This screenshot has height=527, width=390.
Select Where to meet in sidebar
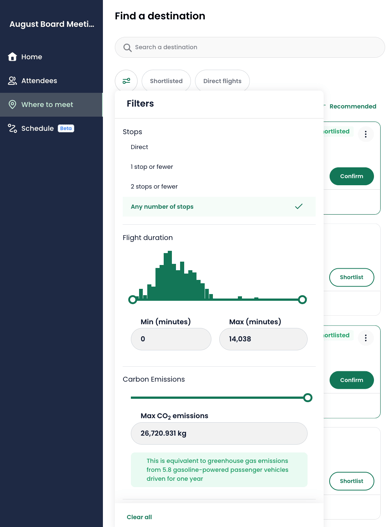[x=51, y=105]
